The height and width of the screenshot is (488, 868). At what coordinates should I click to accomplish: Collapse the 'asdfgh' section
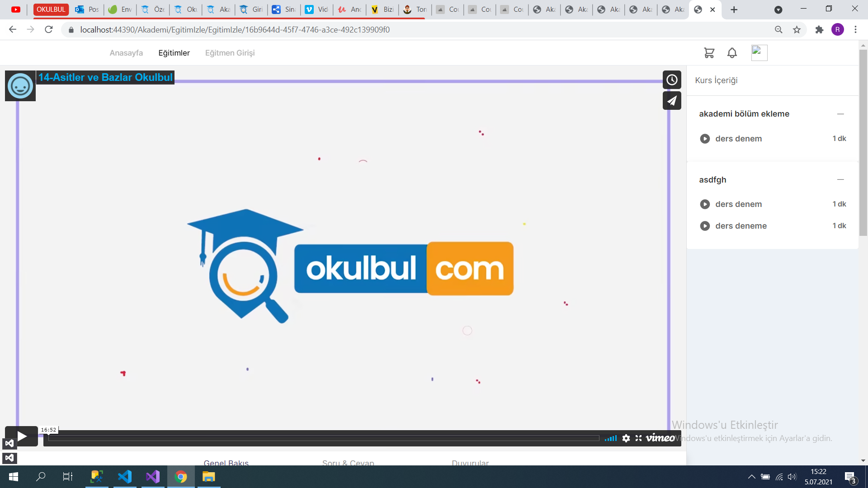[840, 179]
